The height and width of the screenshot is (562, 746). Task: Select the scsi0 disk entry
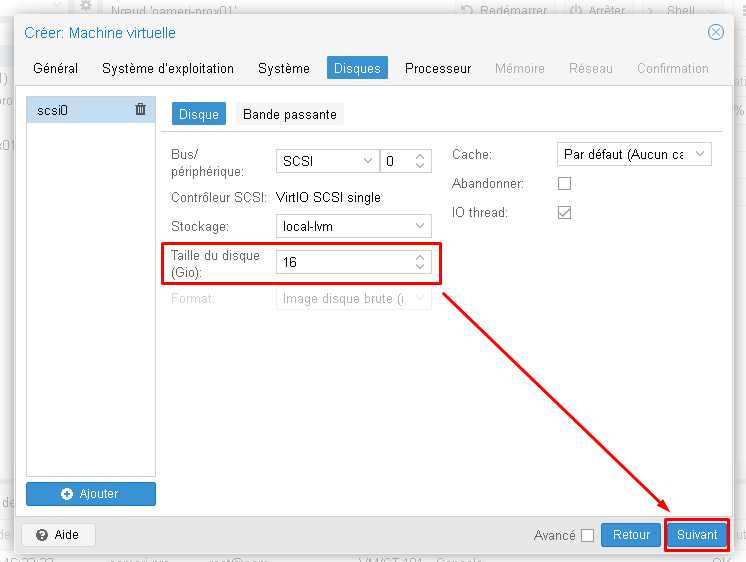[91, 110]
